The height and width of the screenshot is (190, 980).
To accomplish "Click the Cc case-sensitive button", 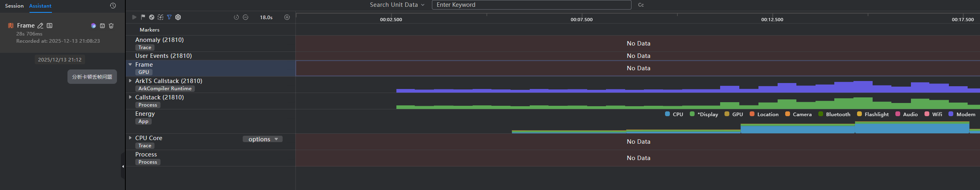I will (641, 5).
